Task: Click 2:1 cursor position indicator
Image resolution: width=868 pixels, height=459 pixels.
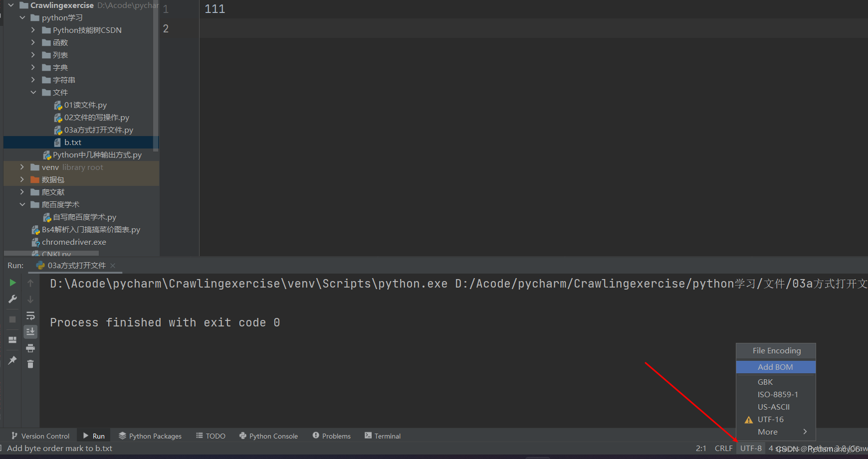Action: tap(701, 449)
